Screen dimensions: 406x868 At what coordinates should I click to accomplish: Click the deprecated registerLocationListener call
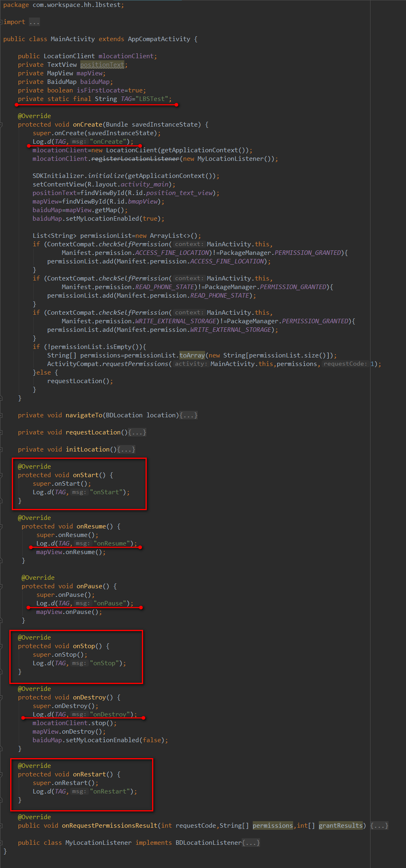(x=135, y=159)
